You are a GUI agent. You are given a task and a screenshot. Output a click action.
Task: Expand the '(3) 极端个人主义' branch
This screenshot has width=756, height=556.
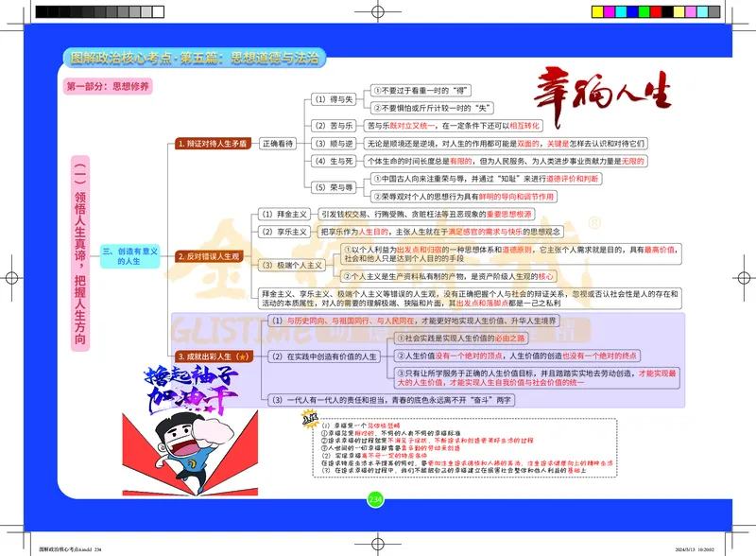(293, 264)
